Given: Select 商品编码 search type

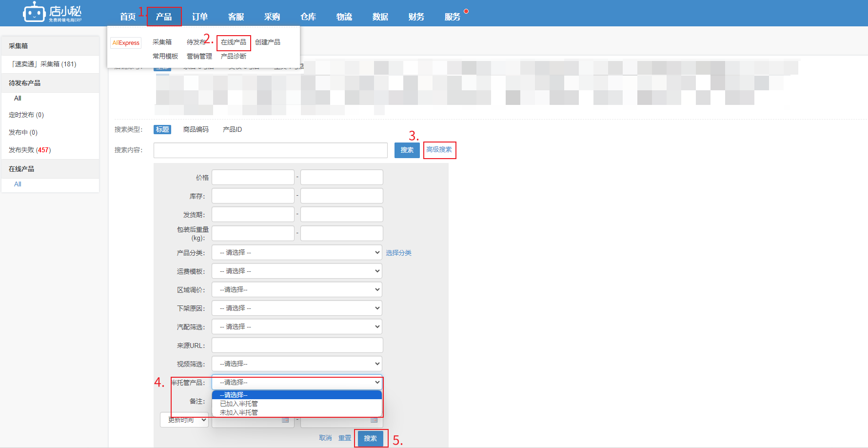Looking at the screenshot, I should 196,129.
